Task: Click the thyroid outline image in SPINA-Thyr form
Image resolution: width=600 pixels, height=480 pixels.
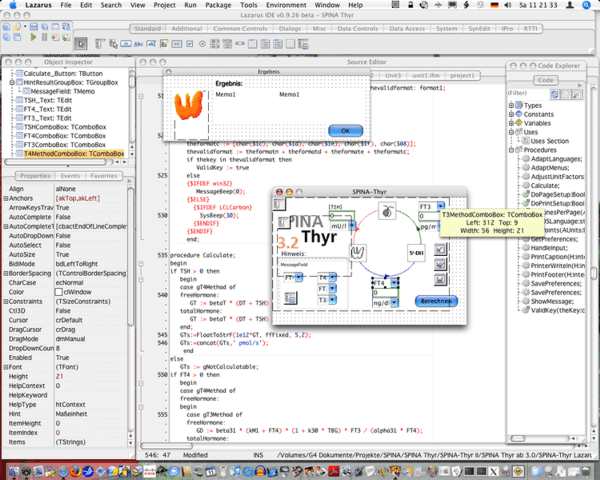Action: [358, 253]
